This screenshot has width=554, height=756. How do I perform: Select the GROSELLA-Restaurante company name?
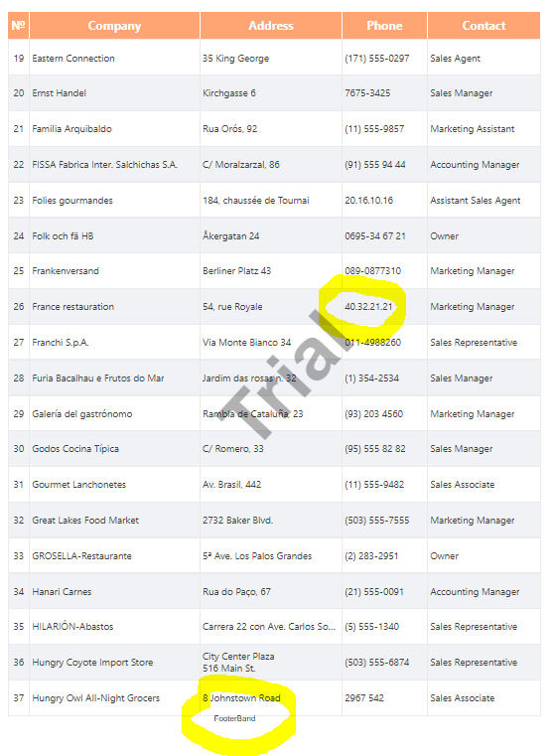tap(81, 556)
